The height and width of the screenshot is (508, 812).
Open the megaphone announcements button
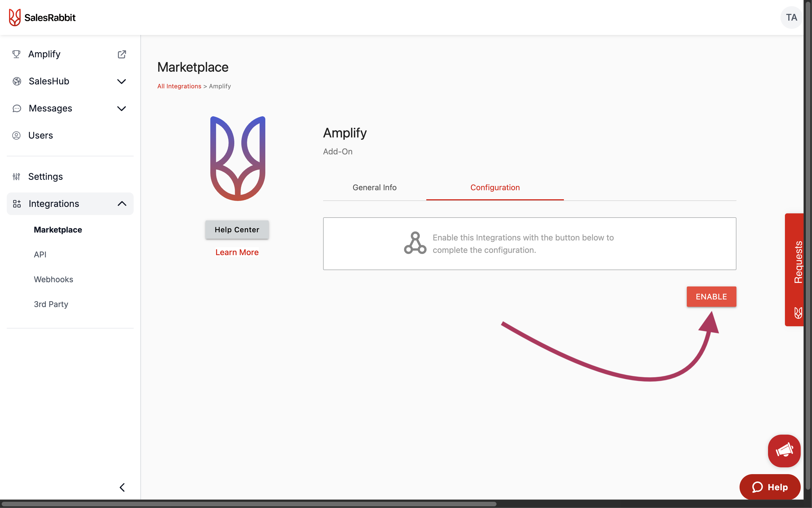(784, 450)
